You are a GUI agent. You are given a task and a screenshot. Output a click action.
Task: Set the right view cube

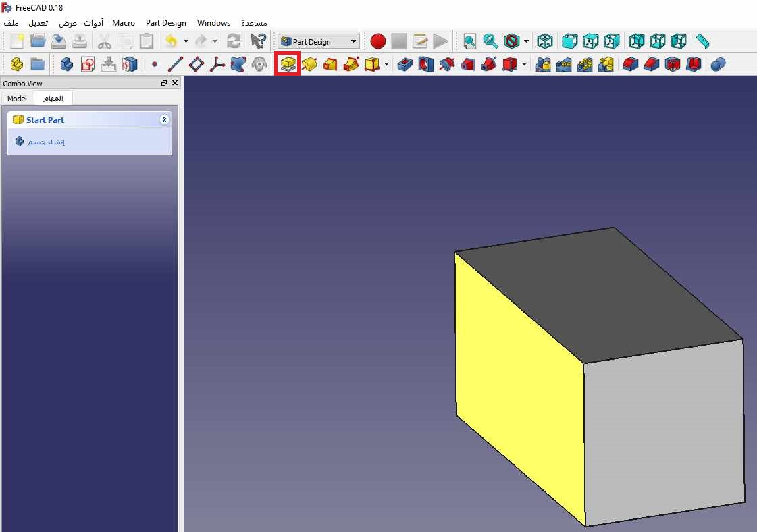coord(611,41)
